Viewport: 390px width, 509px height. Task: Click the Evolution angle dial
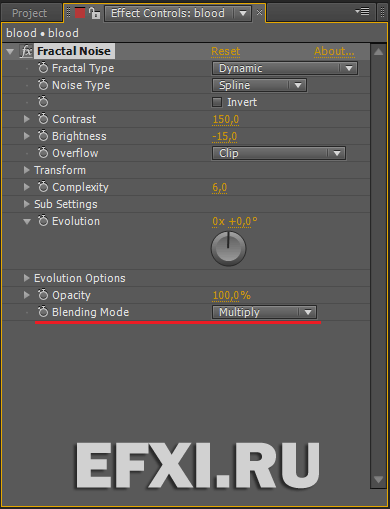coord(229,249)
